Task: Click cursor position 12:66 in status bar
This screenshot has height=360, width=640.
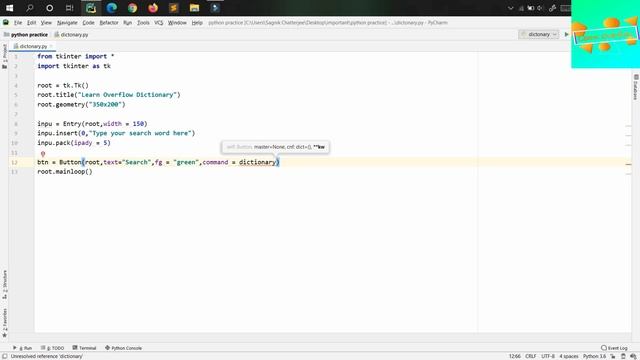Action: (x=515, y=356)
